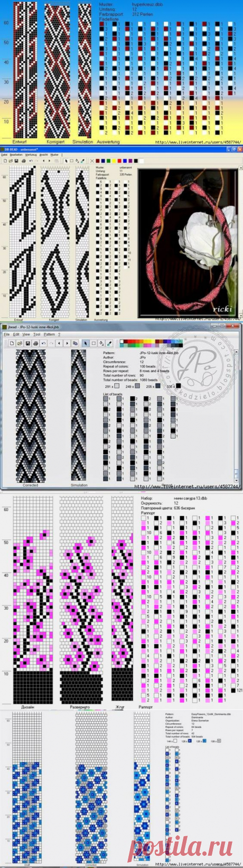
Task: Click the Undo arrow in jbead toolbar
Action: click(43, 343)
